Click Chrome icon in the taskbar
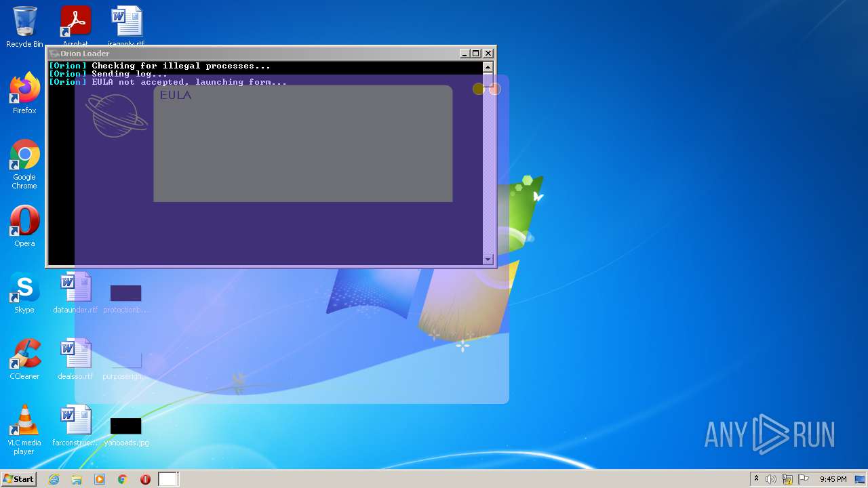This screenshot has height=488, width=868. point(123,479)
